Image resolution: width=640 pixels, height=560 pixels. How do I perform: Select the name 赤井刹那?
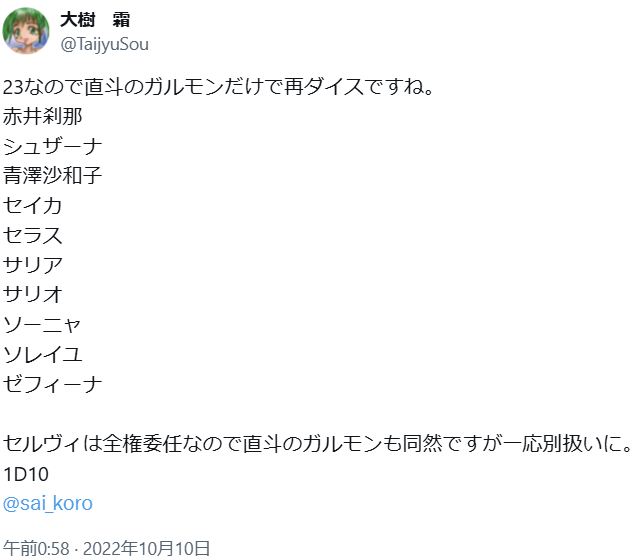pyautogui.click(x=42, y=116)
